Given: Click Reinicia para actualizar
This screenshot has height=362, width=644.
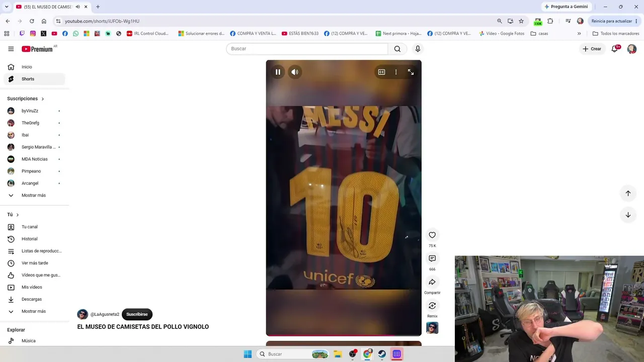Looking at the screenshot, I should [614, 21].
